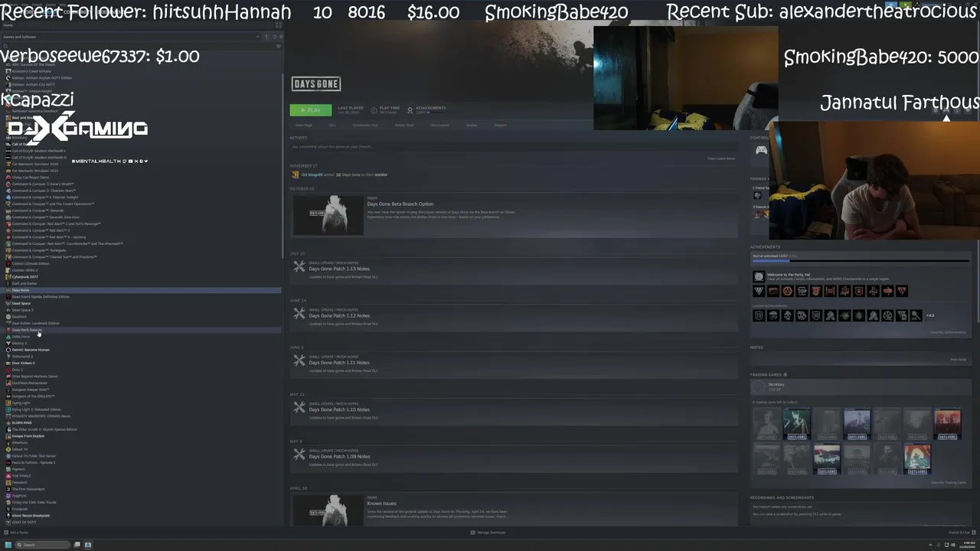Click the collections grid icon beside Home
This screenshot has width=980, height=551.
[279, 25]
